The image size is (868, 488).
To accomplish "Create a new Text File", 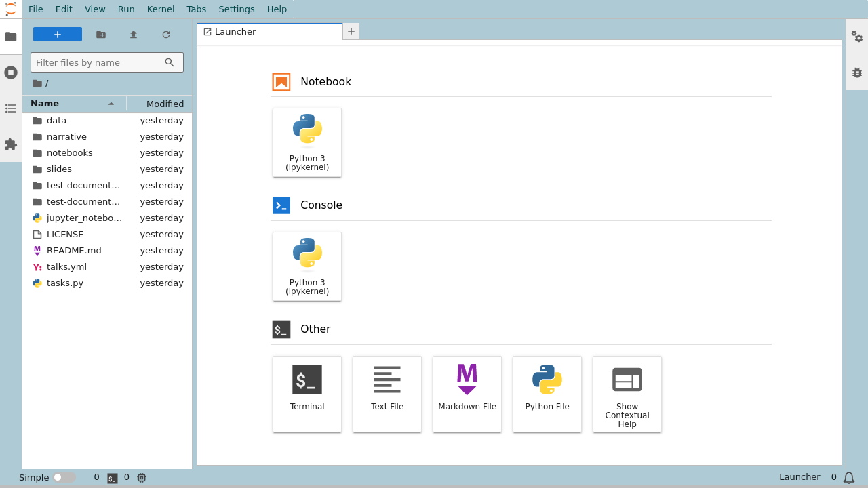I will point(387,394).
